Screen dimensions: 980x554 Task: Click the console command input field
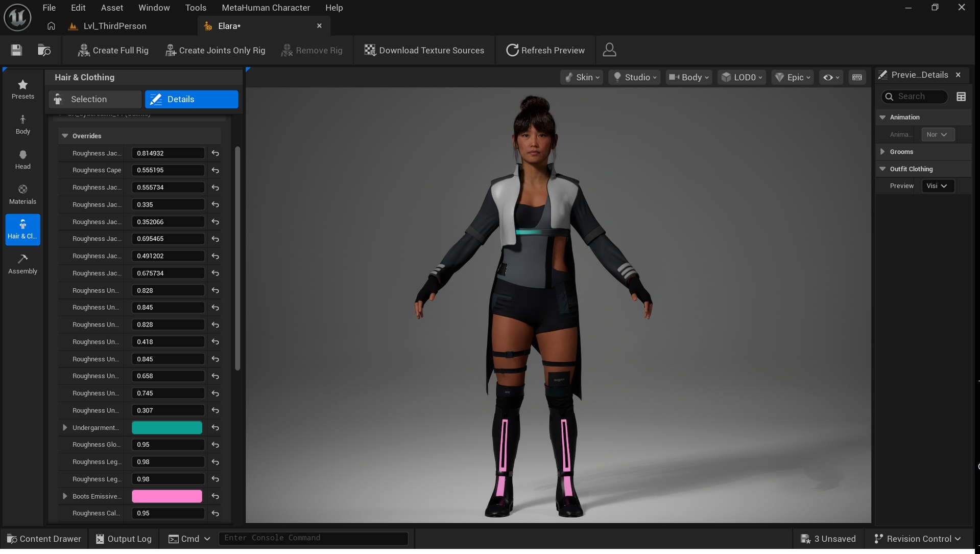point(314,538)
